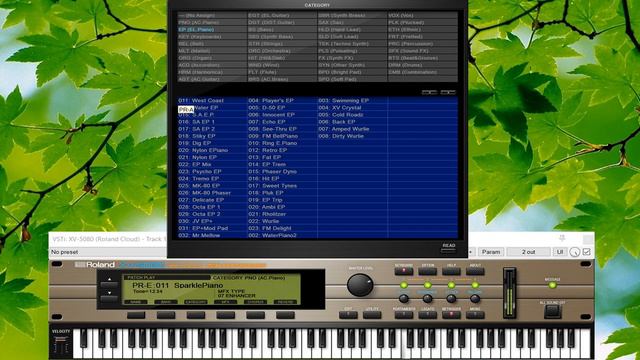The image size is (640, 360).
Task: Select patch 017: Sweet Tynes
Action: [x=282, y=186]
